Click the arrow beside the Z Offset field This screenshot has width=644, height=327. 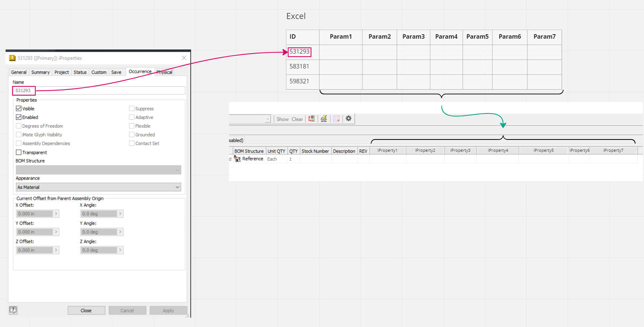tap(56, 250)
